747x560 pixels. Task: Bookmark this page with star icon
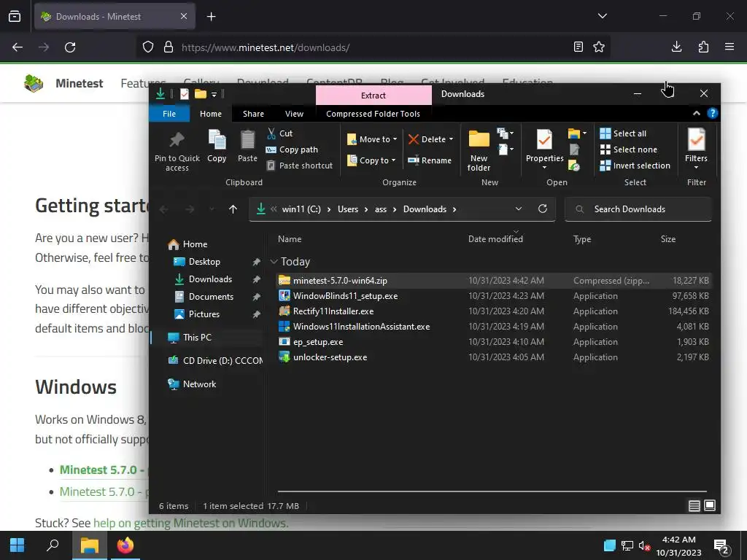coord(599,47)
